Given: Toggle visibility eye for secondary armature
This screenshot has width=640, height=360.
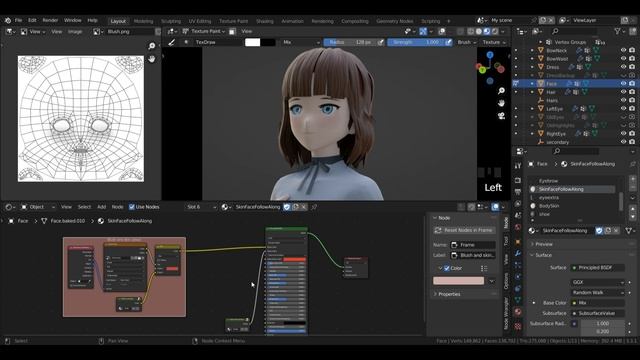Looking at the screenshot, I should point(623,142).
